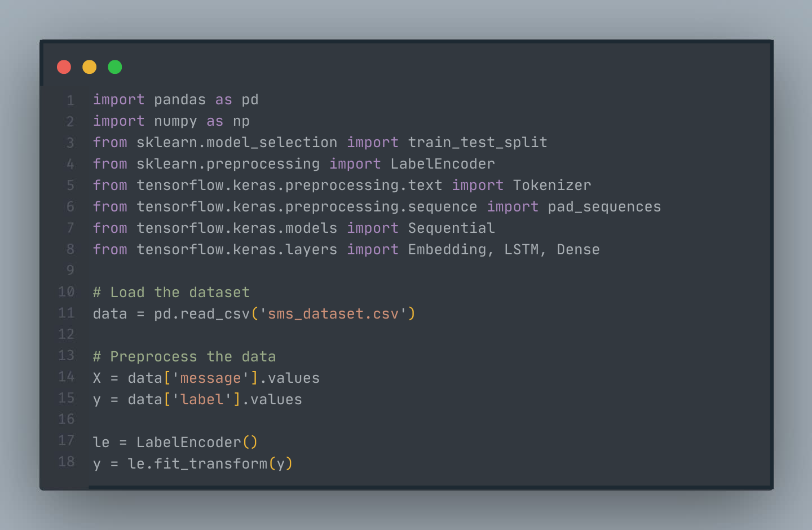Click the '# Preprocess the data' comment

(184, 357)
